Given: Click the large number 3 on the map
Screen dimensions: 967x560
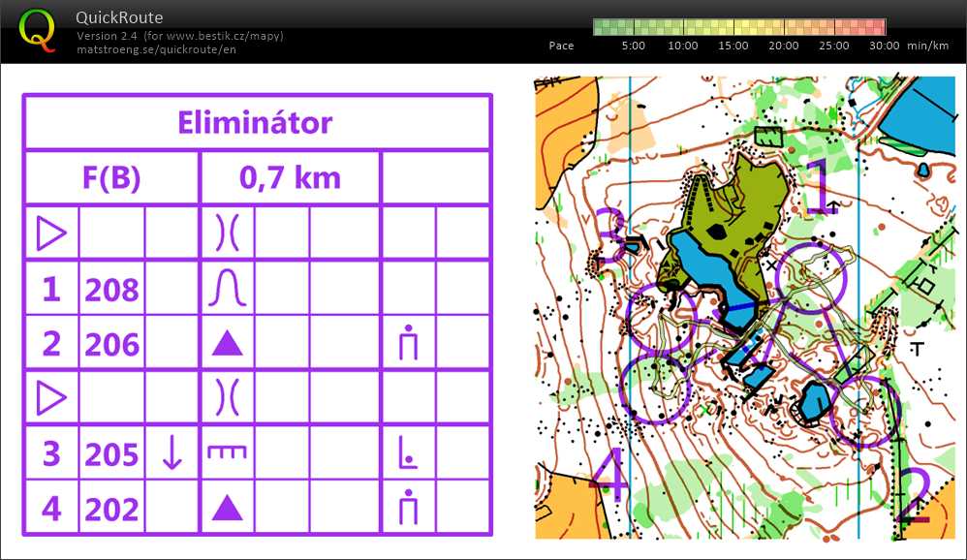Looking at the screenshot, I should [x=610, y=237].
